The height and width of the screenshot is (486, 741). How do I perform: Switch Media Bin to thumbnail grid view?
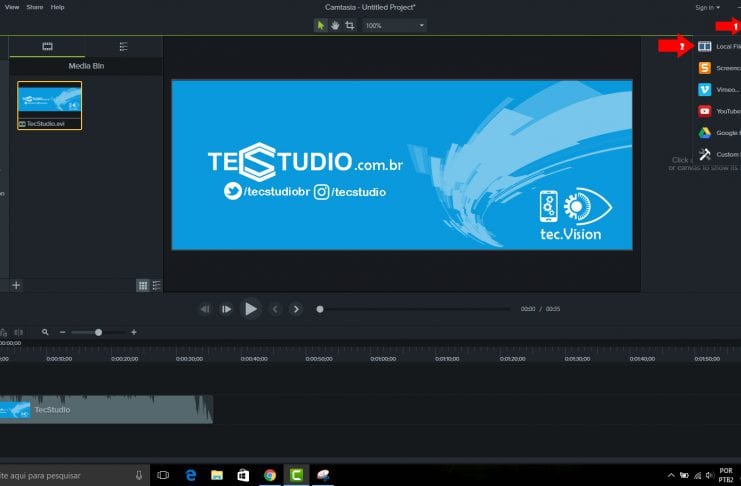143,285
